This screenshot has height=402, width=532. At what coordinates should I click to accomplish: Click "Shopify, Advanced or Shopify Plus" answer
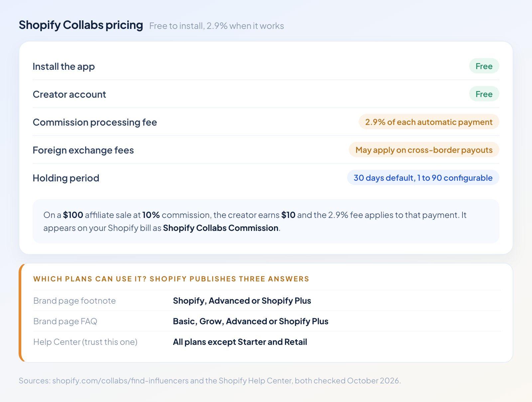242,301
